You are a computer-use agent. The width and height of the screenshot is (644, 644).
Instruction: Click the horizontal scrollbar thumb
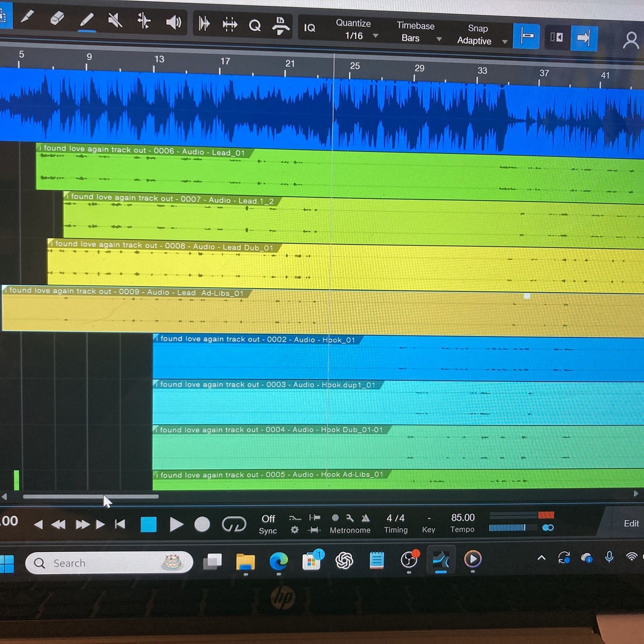tap(91, 496)
